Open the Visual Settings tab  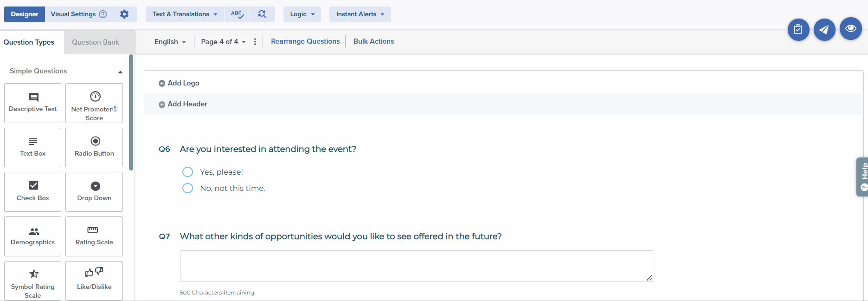(x=78, y=14)
